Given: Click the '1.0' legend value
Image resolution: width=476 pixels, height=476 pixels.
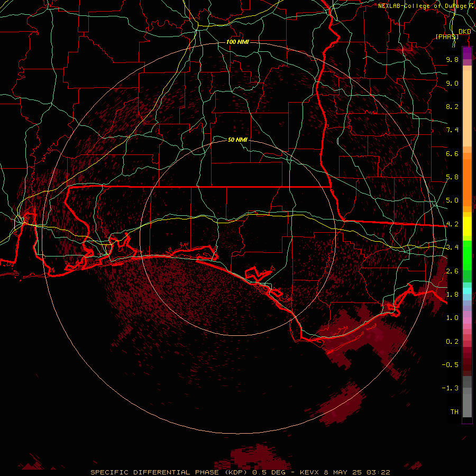Looking at the screenshot, I should 452,318.
